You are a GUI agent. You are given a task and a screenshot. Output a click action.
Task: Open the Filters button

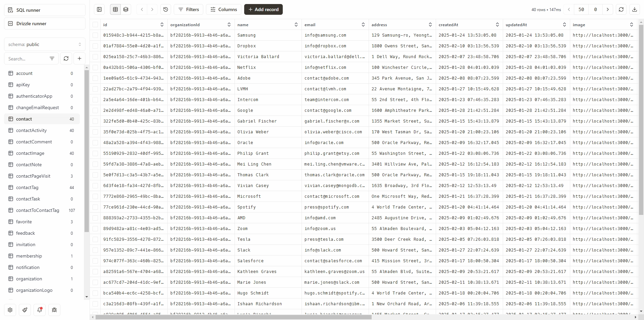[189, 9]
